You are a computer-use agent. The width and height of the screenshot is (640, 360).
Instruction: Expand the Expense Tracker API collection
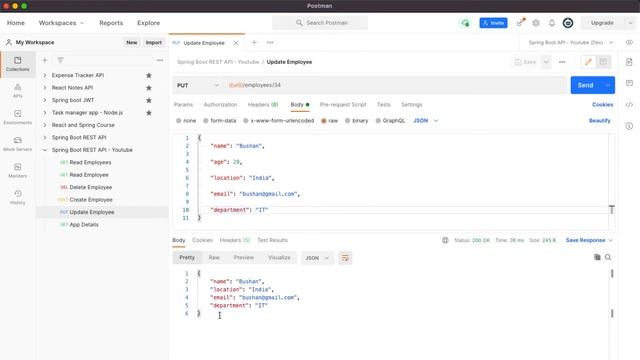[45, 76]
